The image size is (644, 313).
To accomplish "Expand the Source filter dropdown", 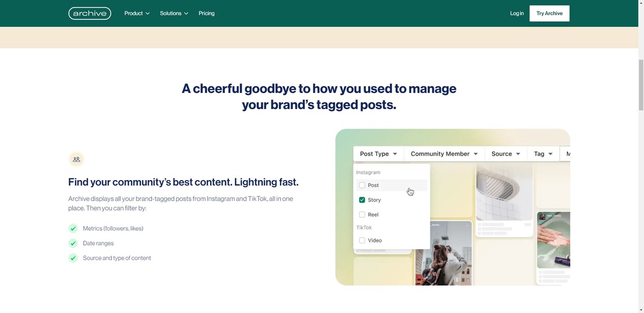I will (506, 154).
